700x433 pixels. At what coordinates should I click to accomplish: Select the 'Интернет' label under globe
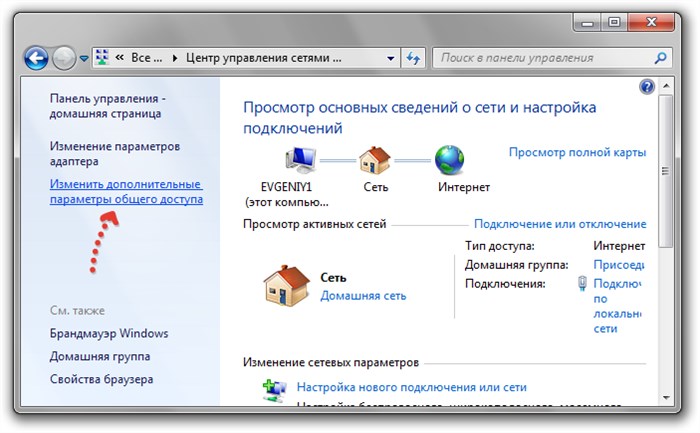click(464, 187)
